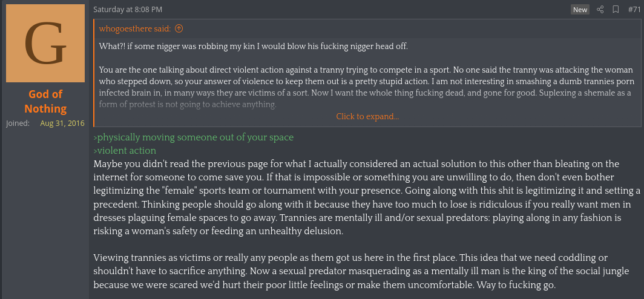Click the green 'violent action' line
644x299 pixels.
(x=125, y=151)
